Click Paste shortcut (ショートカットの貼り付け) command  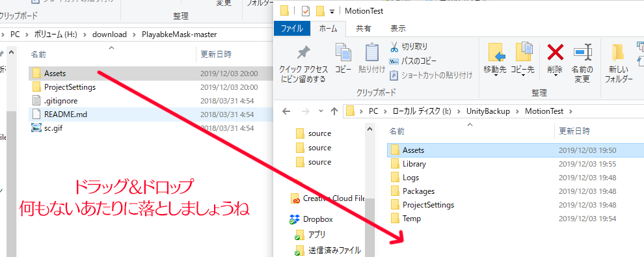click(x=431, y=75)
